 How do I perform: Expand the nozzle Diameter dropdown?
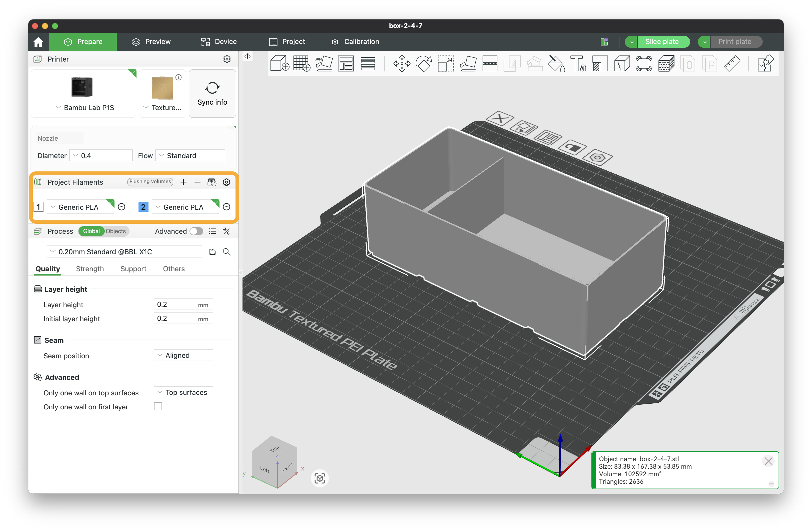click(x=101, y=155)
